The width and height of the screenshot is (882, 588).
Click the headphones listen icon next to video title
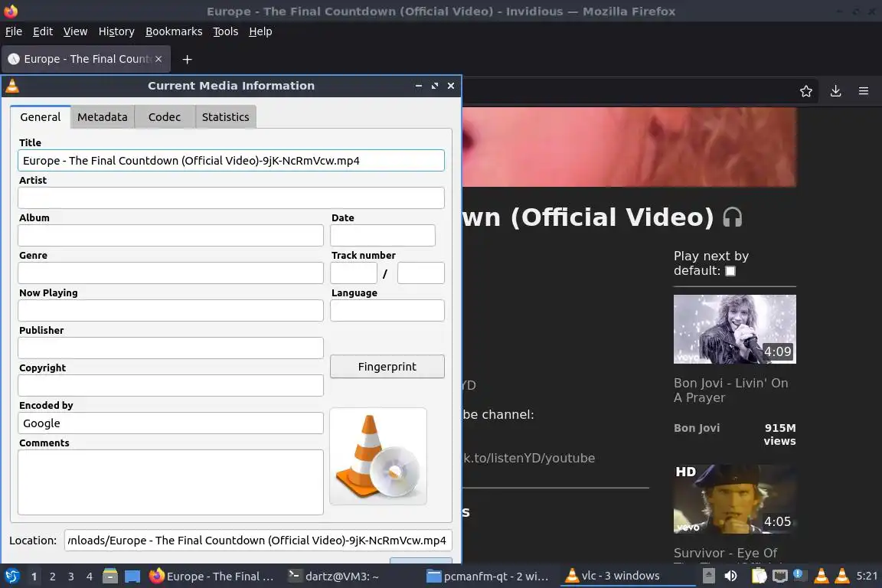tap(733, 217)
